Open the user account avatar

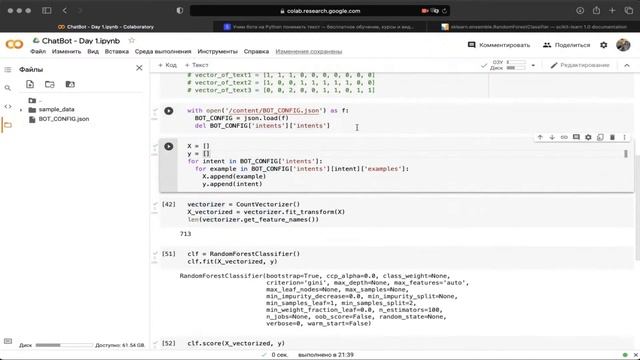pos(623,45)
